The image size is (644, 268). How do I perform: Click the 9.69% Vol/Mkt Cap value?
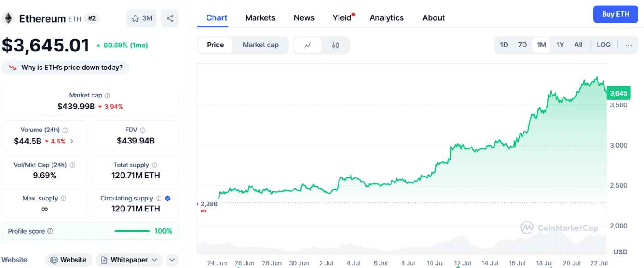click(x=45, y=176)
